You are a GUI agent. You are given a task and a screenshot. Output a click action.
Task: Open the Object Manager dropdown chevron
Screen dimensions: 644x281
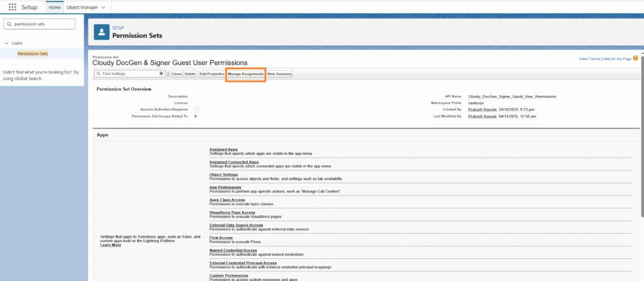(103, 7)
